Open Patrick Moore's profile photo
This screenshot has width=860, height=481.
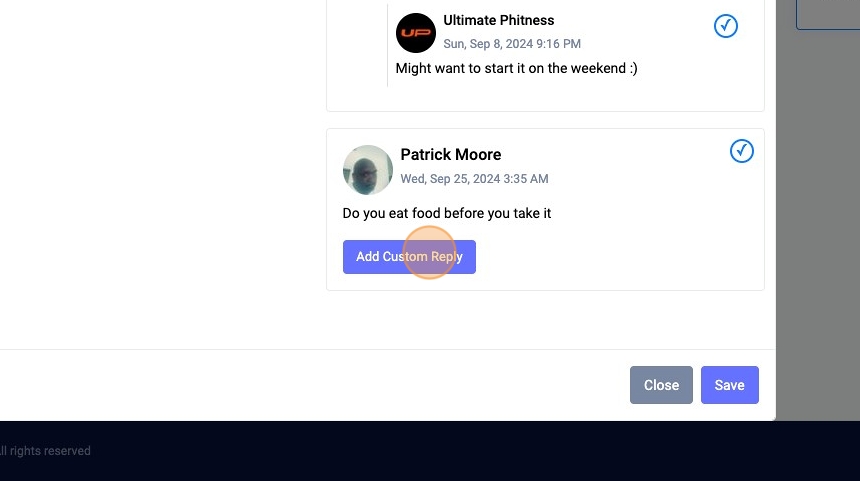click(367, 170)
